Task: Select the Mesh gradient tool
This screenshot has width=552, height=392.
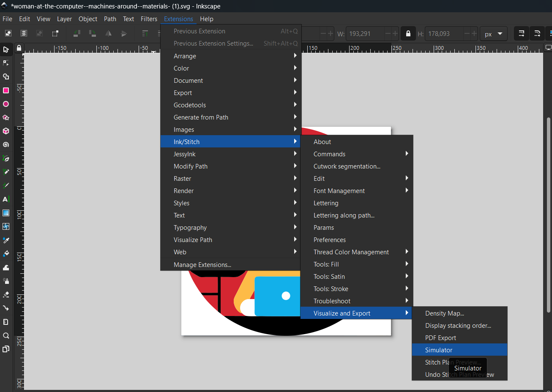Action: (x=6, y=226)
